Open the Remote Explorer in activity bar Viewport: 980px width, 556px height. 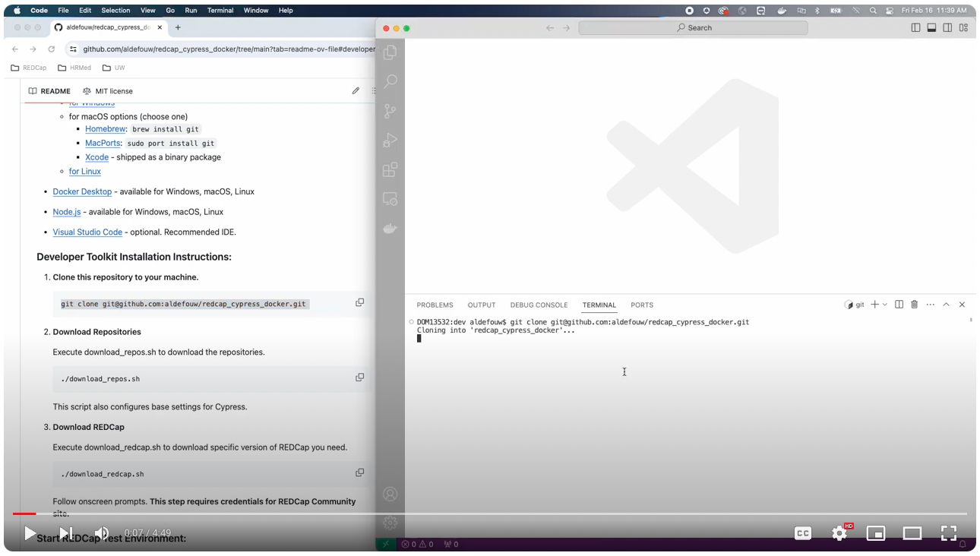point(390,199)
